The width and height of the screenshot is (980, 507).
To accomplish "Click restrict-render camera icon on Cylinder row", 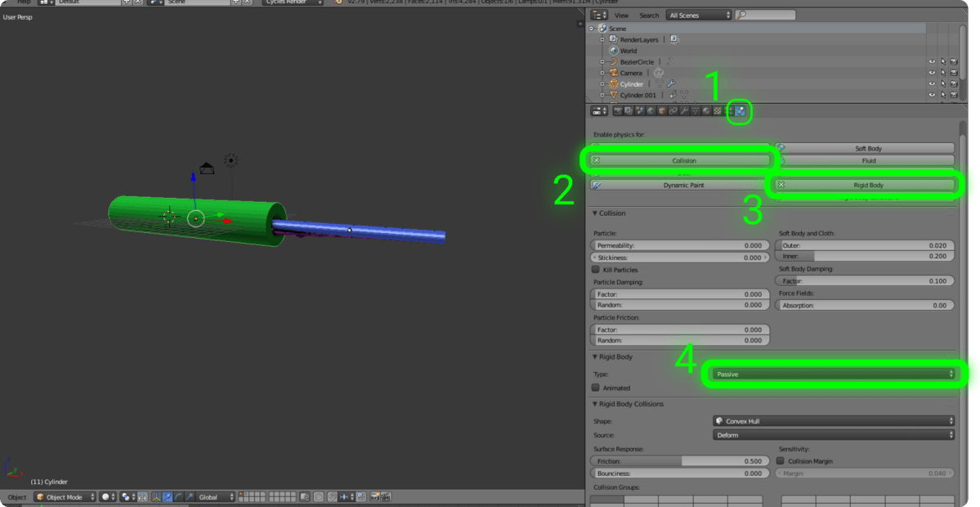I will (954, 83).
